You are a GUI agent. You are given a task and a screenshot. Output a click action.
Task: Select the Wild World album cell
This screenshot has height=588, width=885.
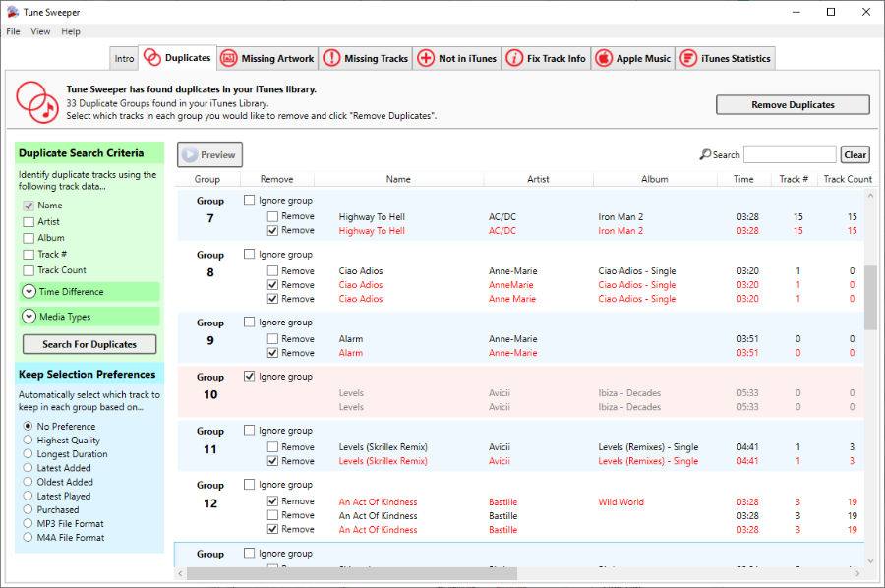point(620,501)
